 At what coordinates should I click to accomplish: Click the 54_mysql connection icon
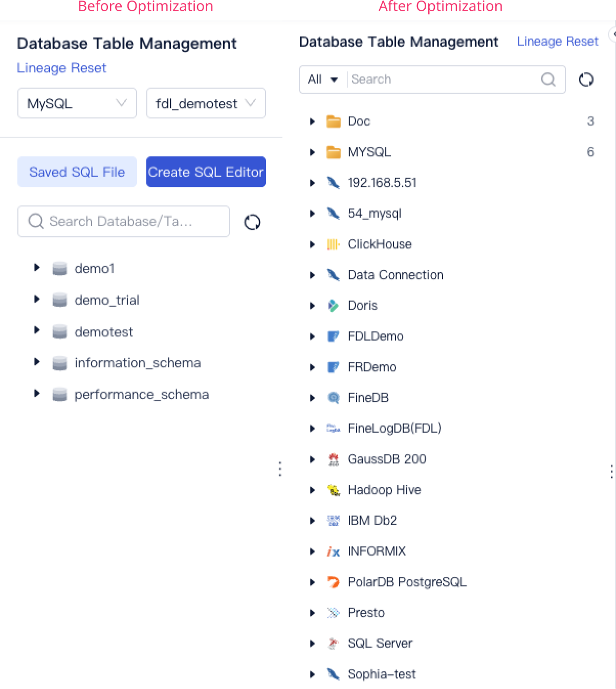tap(333, 213)
